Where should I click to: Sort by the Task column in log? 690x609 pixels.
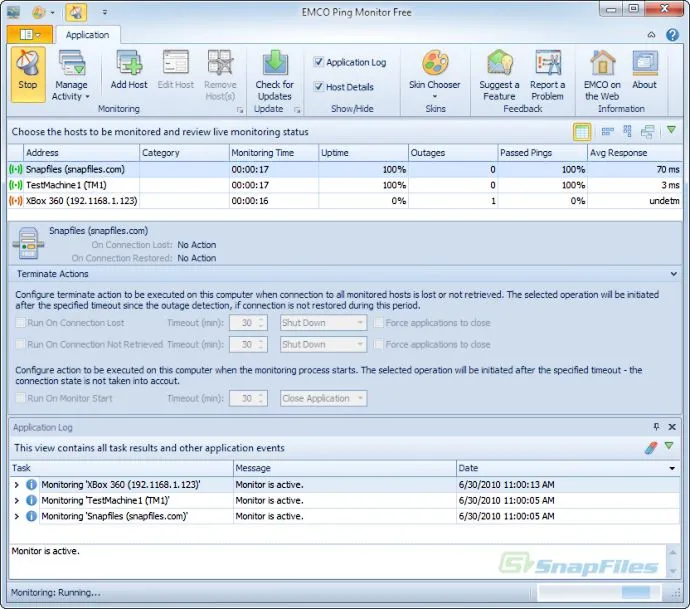(121, 468)
